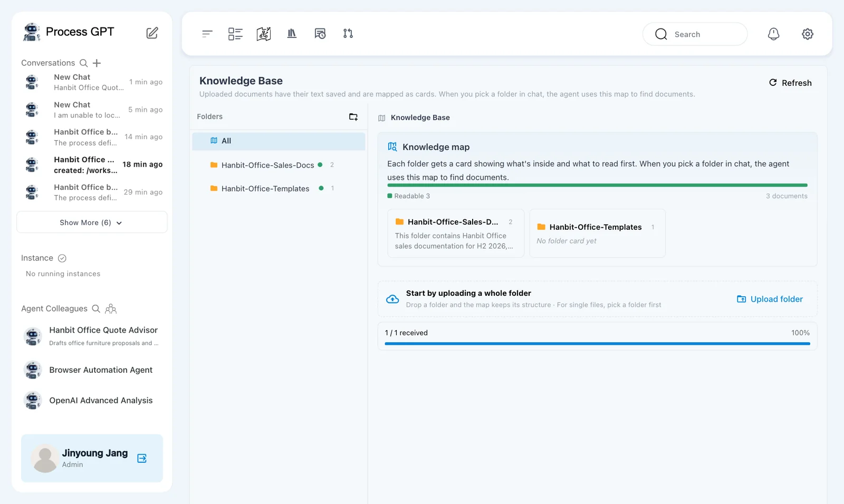Click the Search input field

(695, 34)
